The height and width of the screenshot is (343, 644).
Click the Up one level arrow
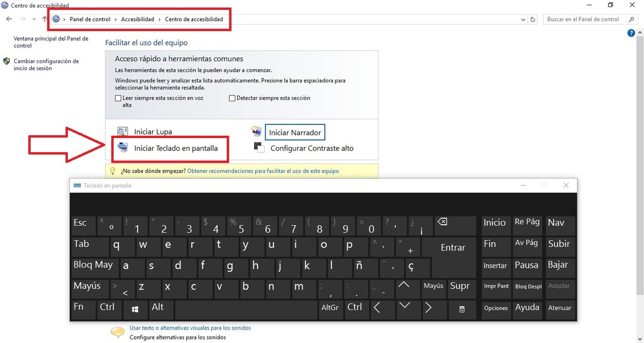click(44, 19)
